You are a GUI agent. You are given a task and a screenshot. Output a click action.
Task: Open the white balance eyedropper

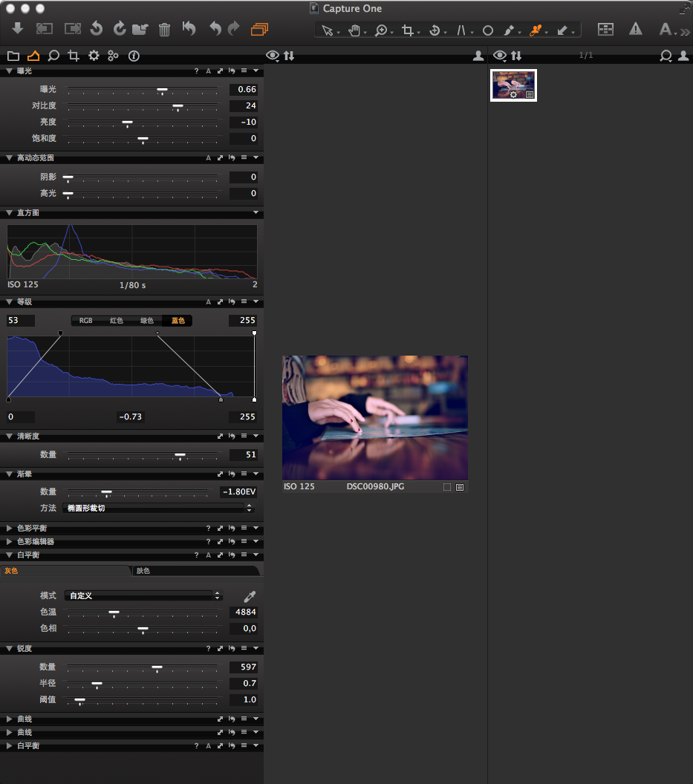tap(250, 596)
